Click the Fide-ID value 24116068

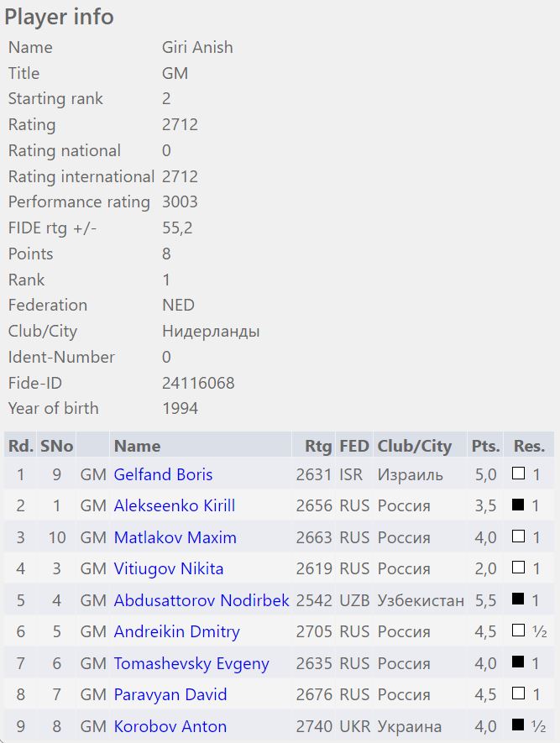[198, 383]
